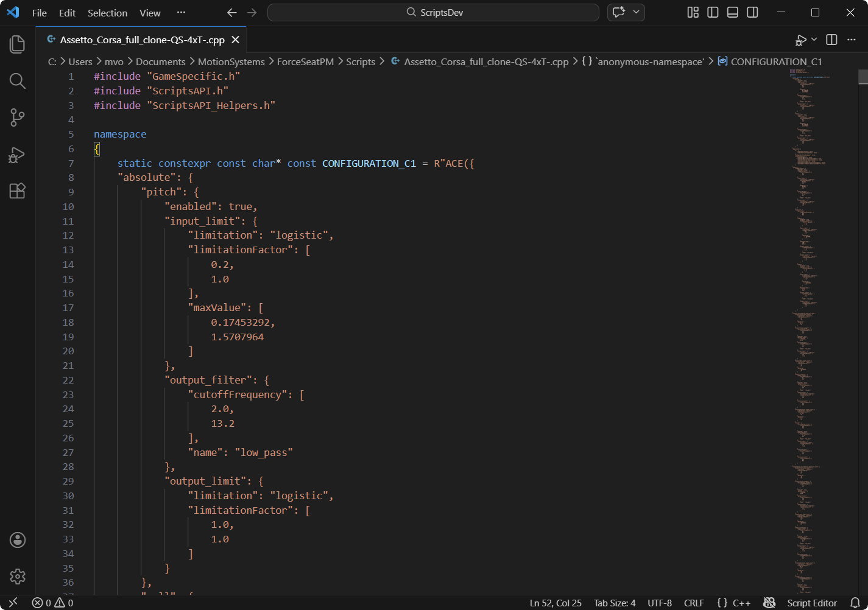Open editor More Actions ellipsis
Image resolution: width=868 pixels, height=610 pixels.
coord(852,40)
